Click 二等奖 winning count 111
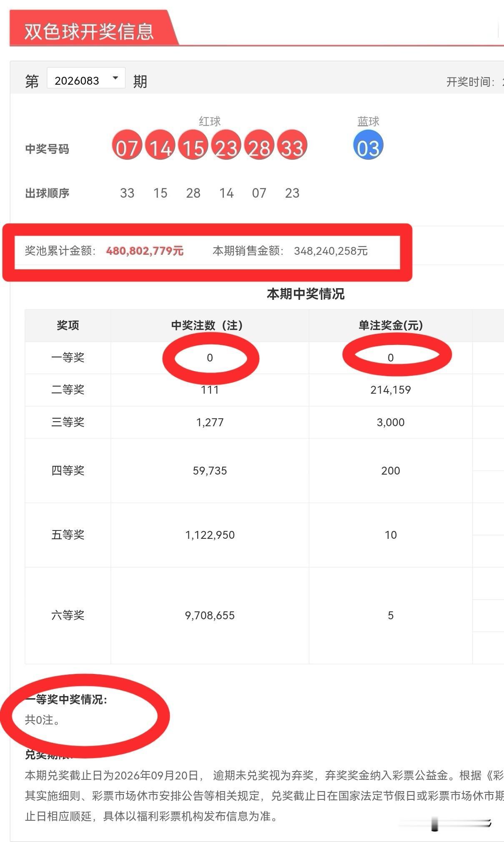The height and width of the screenshot is (842, 504). coord(210,390)
